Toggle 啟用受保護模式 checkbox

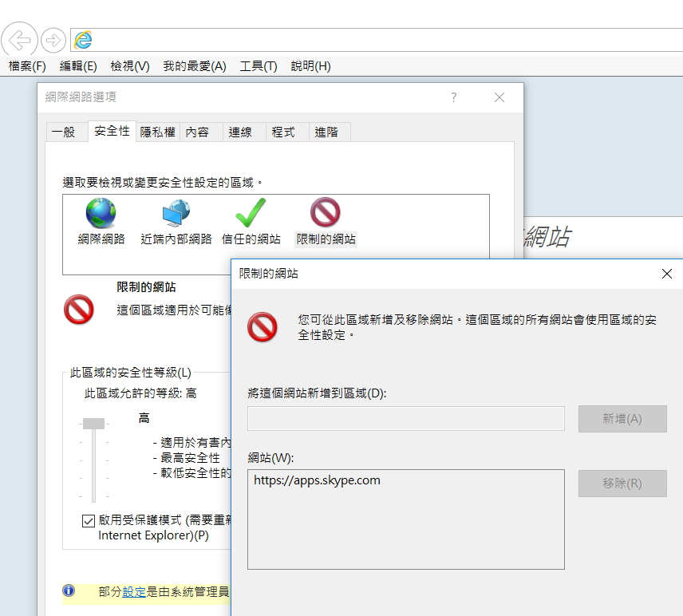pos(89,520)
